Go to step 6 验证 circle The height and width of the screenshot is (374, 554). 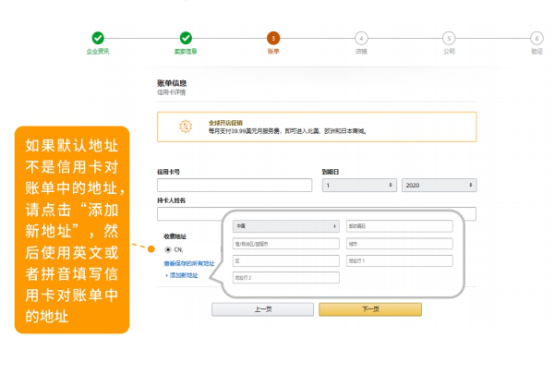pos(537,38)
